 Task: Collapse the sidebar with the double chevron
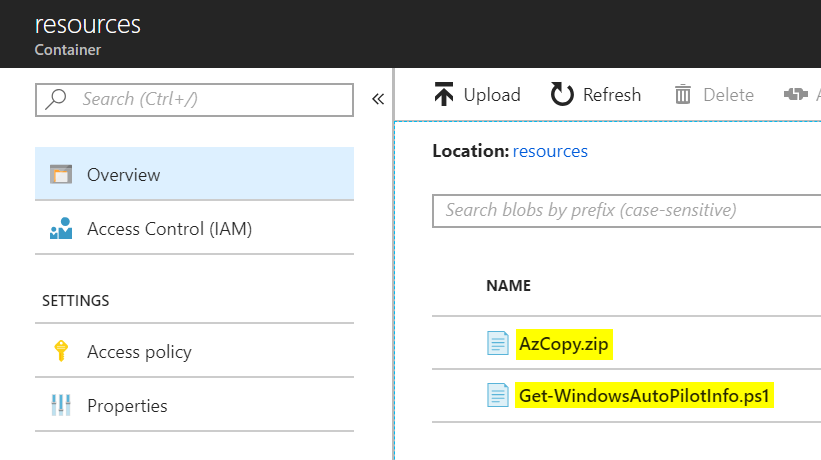(378, 99)
